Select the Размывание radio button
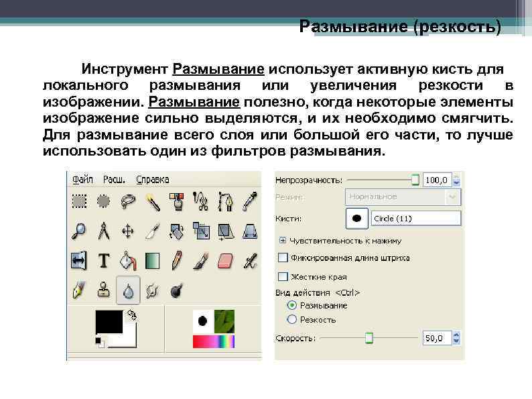 pyautogui.click(x=291, y=305)
